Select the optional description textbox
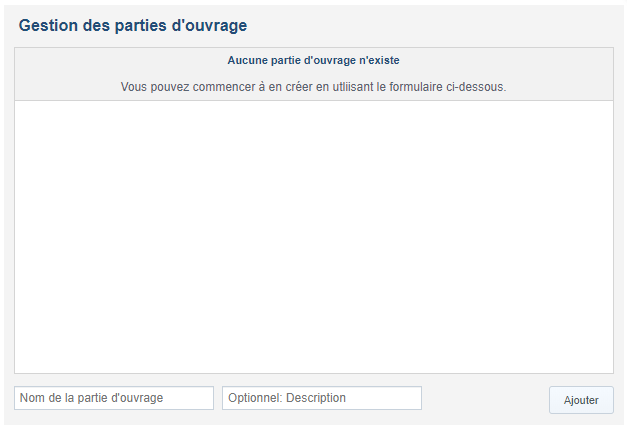Image resolution: width=627 pixels, height=430 pixels. click(x=321, y=398)
